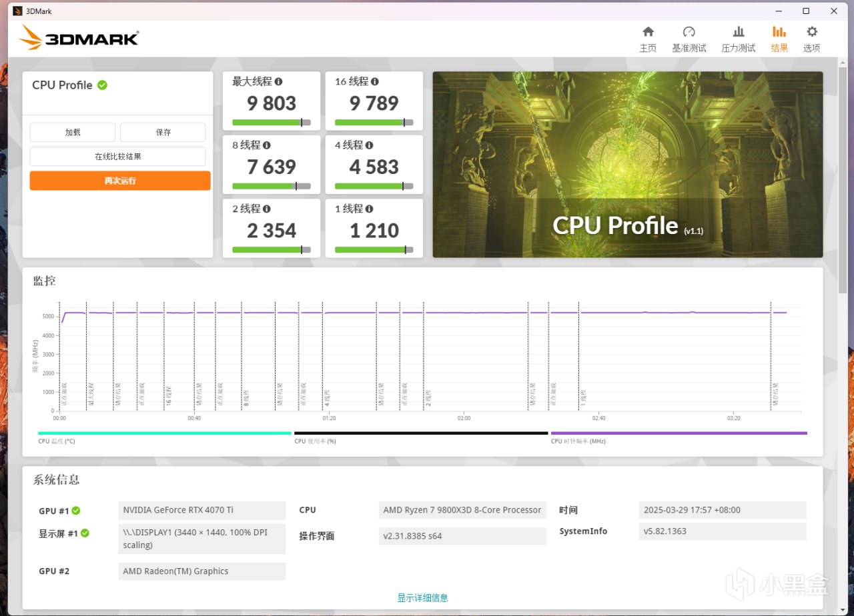Click the info icon next to 最大线程
Screen dimensions: 854x616
point(278,81)
